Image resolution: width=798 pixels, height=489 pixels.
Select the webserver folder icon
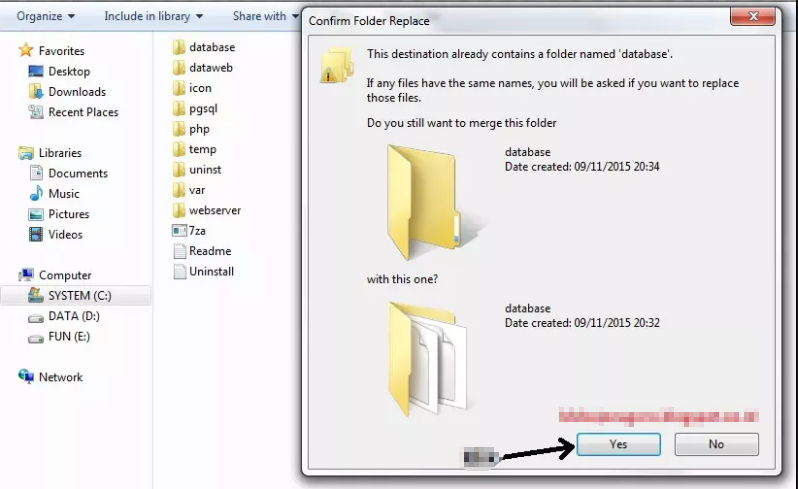coord(179,210)
